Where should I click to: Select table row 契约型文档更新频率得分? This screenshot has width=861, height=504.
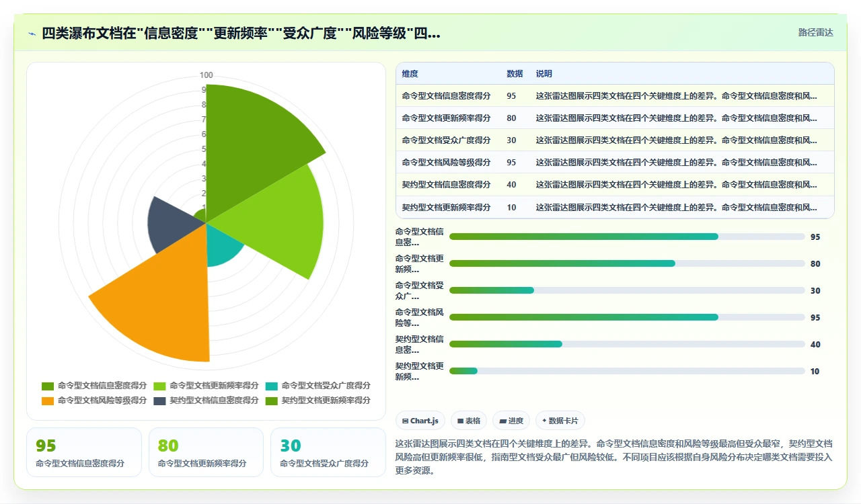pyautogui.click(x=615, y=207)
